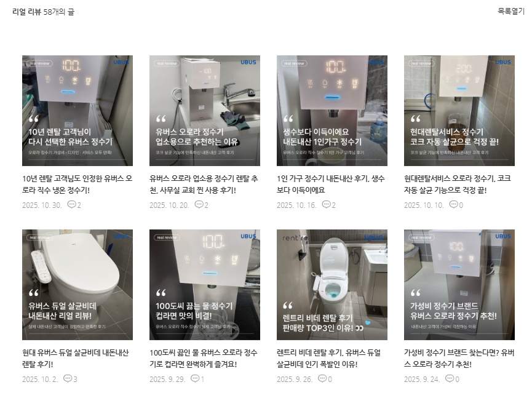The image size is (532, 398).
Task: Click comment icon on 2025. 10. 20. post
Action: (x=199, y=204)
